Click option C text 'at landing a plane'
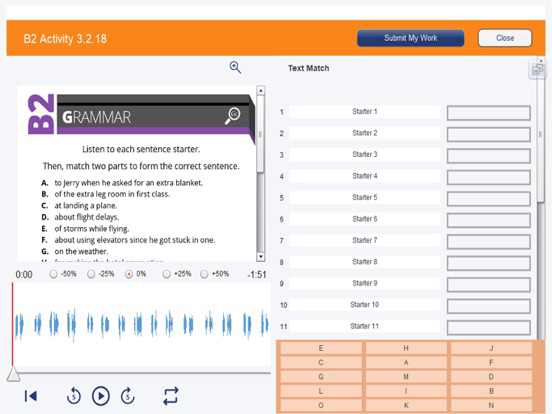The height and width of the screenshot is (414, 552). click(86, 206)
